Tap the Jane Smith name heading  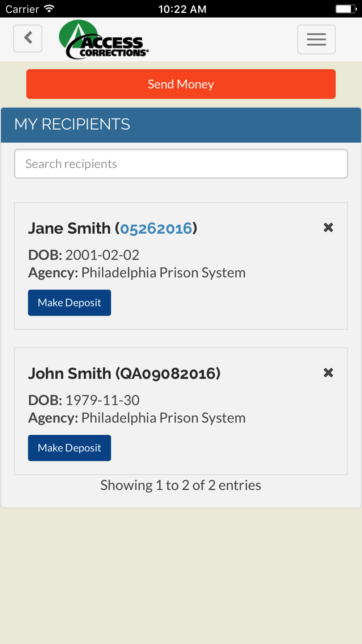[70, 228]
